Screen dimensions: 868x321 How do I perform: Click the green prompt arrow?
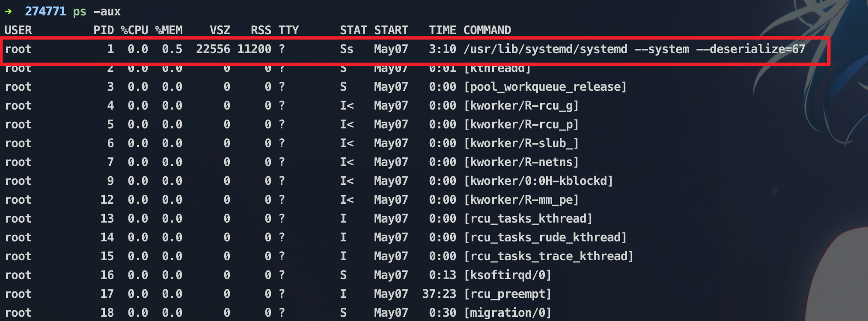click(8, 11)
